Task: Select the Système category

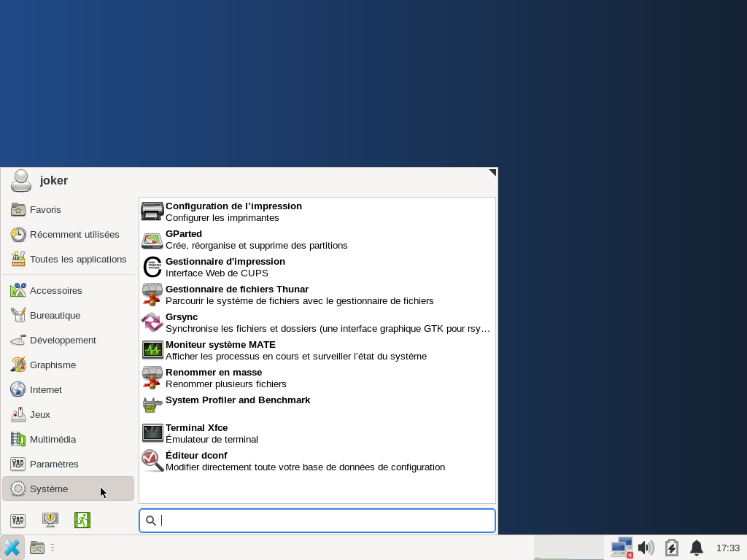Action: click(68, 489)
